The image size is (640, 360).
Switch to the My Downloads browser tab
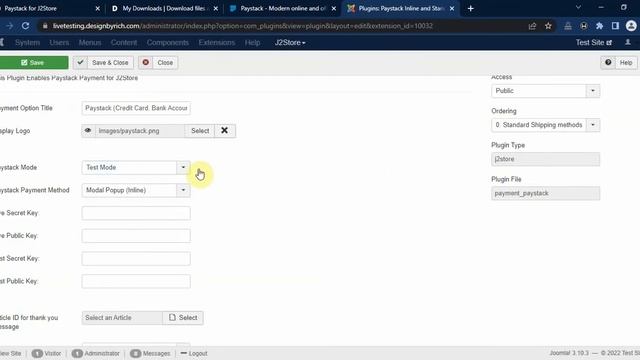pos(163,8)
